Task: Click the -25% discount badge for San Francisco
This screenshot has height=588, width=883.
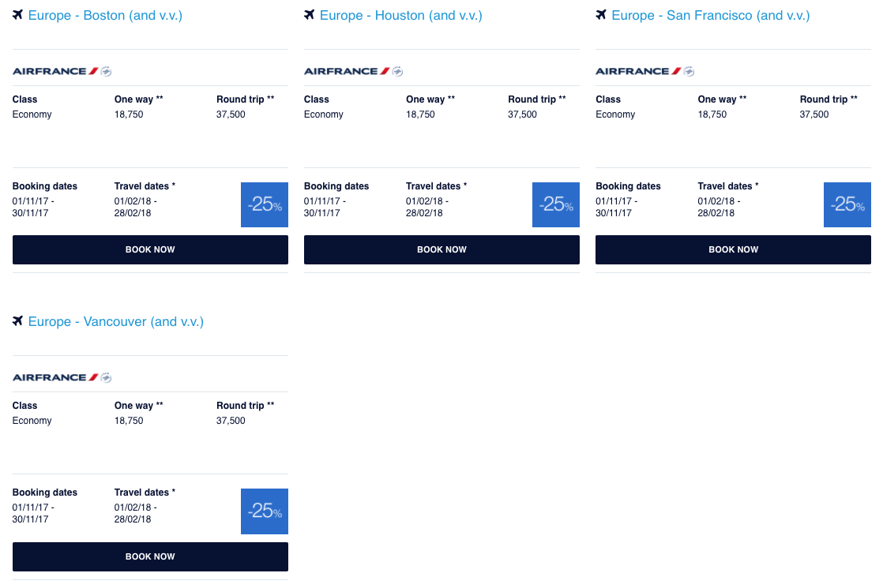Action: (x=847, y=205)
